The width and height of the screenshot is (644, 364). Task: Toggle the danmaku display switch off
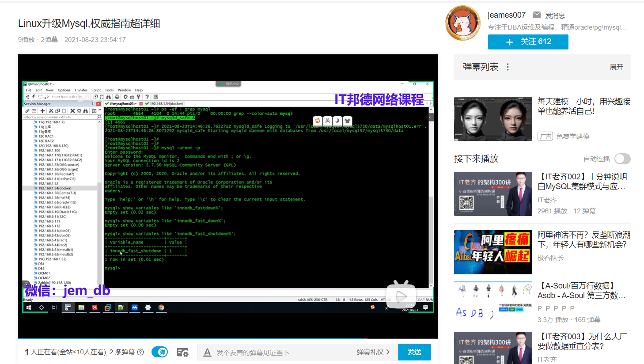point(159,352)
